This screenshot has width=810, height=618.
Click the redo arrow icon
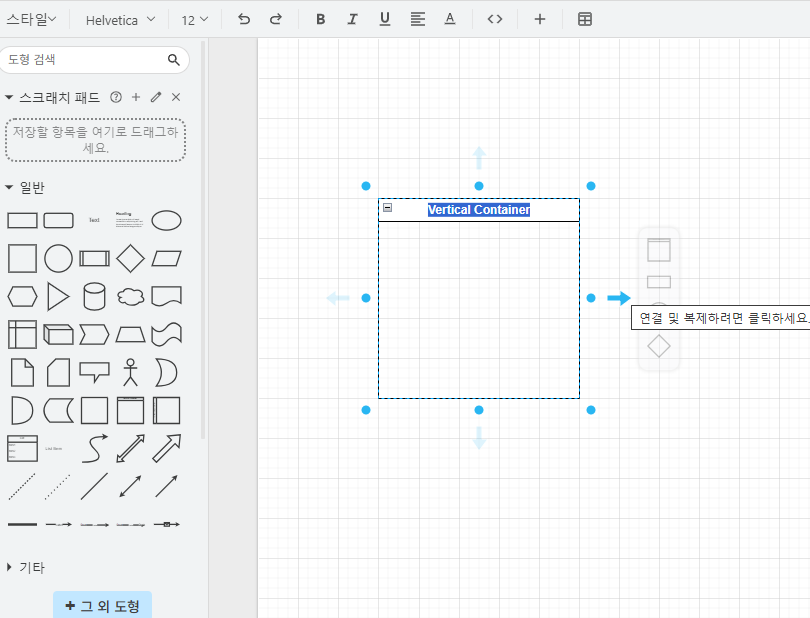pyautogui.click(x=276, y=20)
